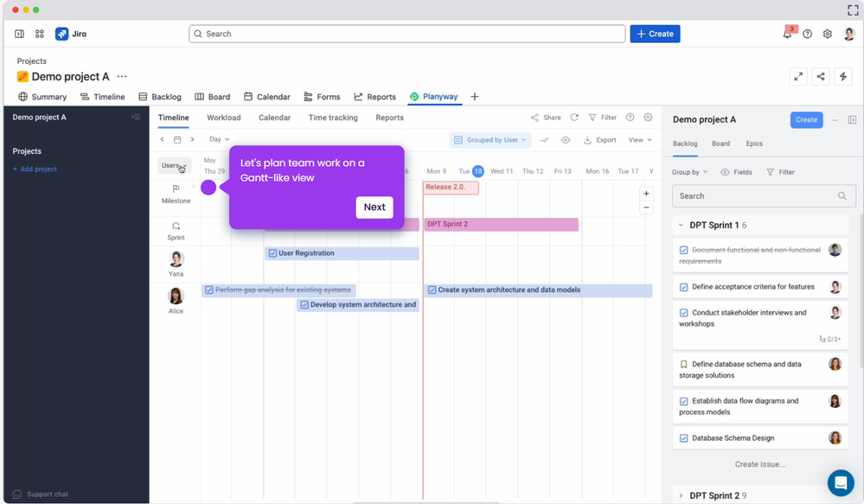The width and height of the screenshot is (864, 504).
Task: Zoom in timeline with plus button
Action: 646,194
